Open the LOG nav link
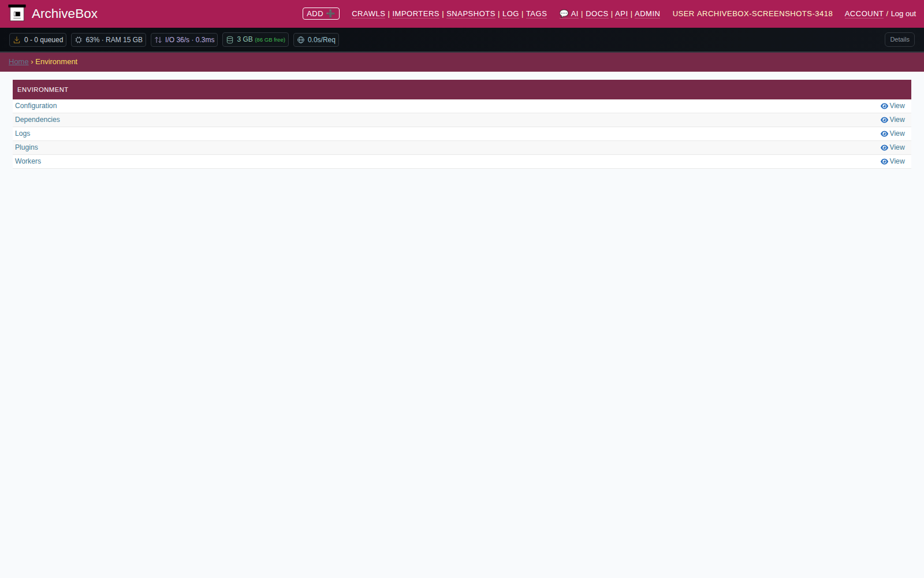This screenshot has width=924, height=578. tap(511, 14)
